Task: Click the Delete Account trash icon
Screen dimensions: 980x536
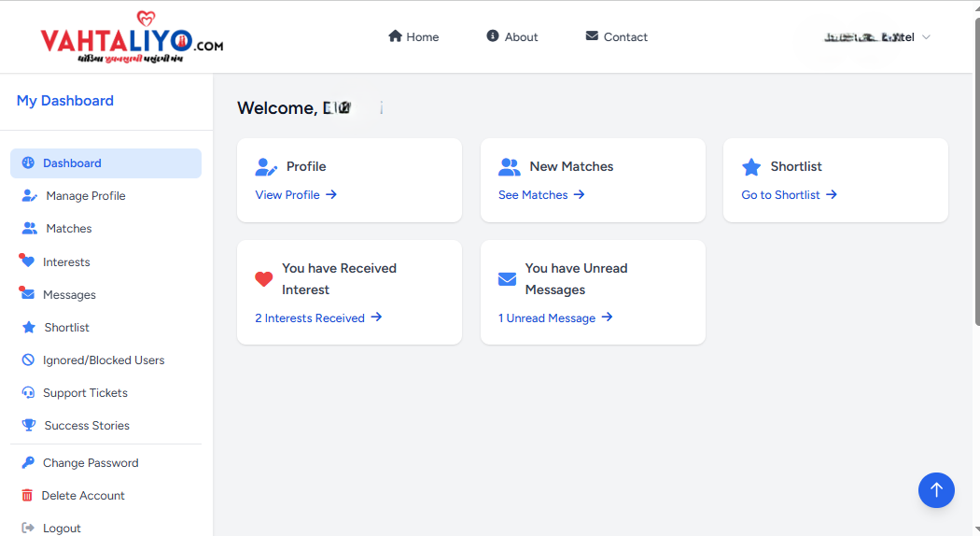Action: click(27, 495)
